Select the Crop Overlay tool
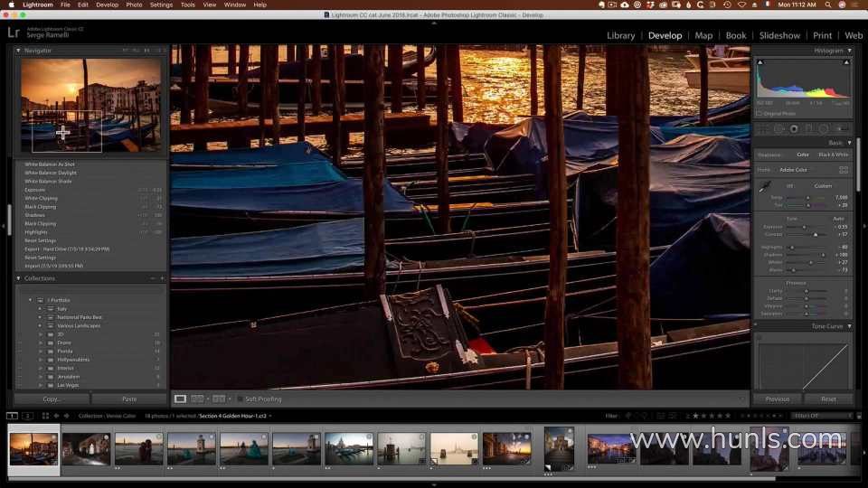 (x=764, y=129)
